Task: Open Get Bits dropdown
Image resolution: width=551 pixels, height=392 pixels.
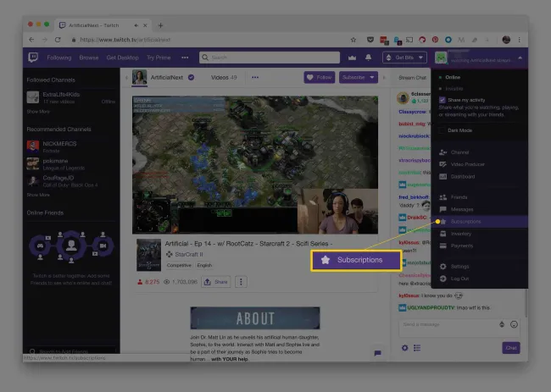Action: 404,58
